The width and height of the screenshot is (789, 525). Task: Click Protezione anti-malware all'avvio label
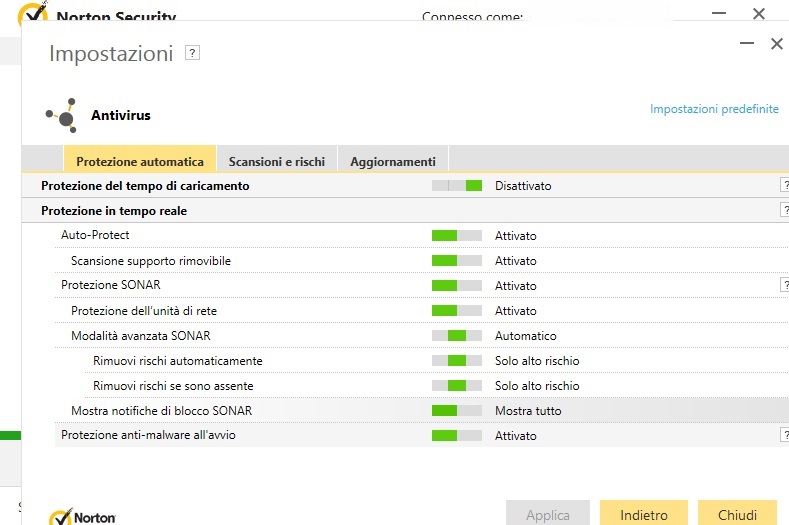coord(148,435)
